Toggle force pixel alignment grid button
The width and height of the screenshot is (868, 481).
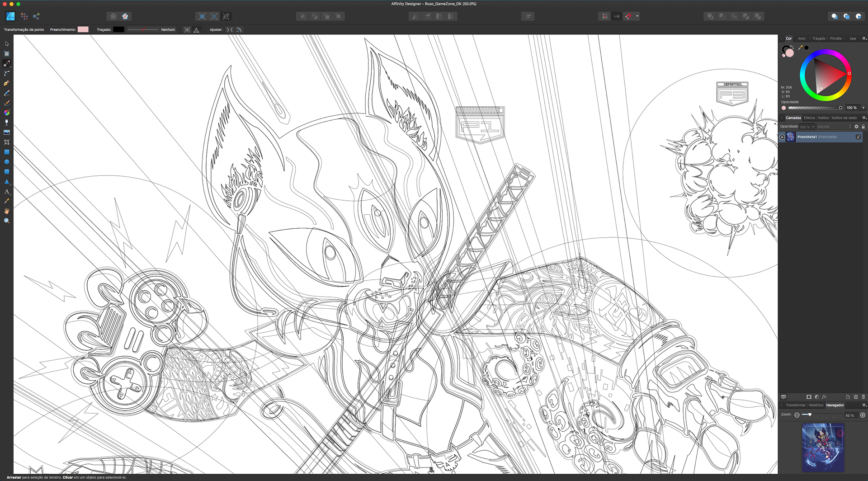pos(605,16)
